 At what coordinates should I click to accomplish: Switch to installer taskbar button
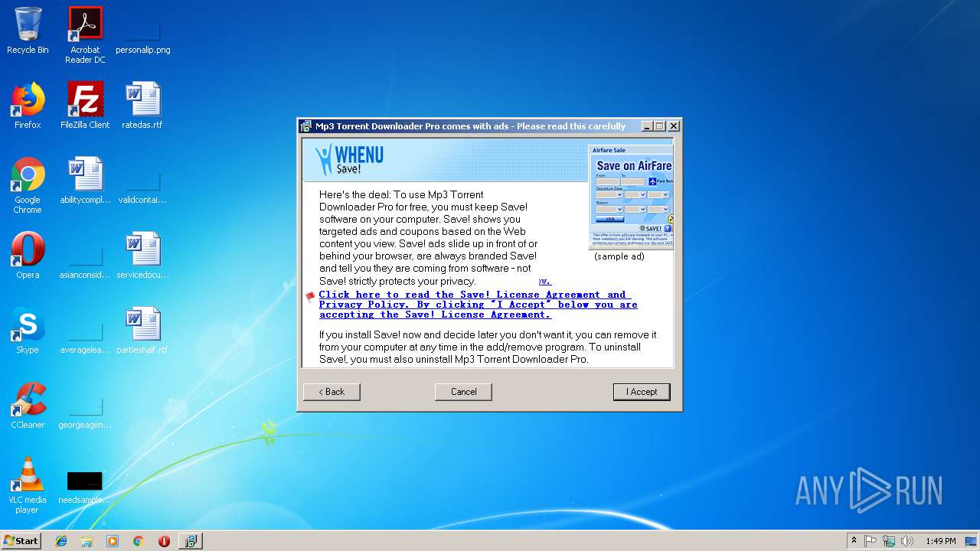coord(191,541)
